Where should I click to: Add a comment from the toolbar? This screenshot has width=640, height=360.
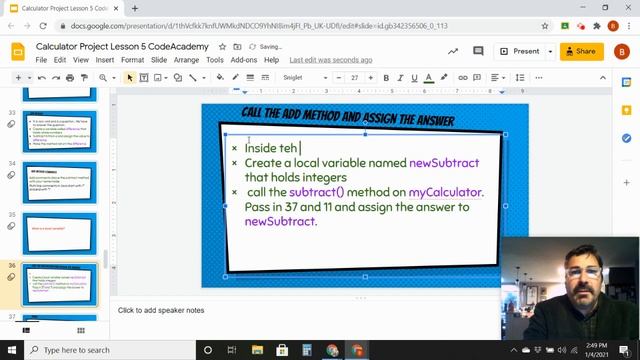point(477,78)
